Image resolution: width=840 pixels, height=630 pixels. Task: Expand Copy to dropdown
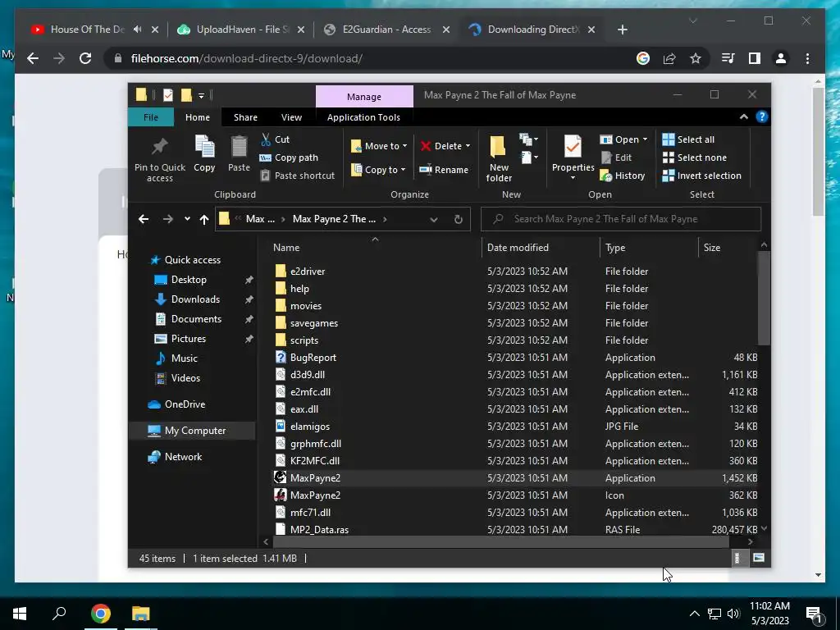tap(403, 170)
